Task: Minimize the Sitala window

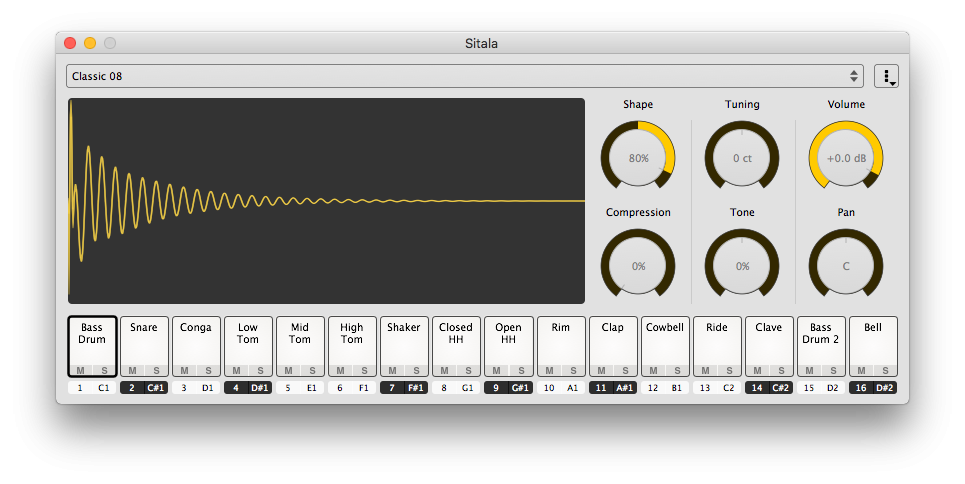Action: (x=90, y=43)
